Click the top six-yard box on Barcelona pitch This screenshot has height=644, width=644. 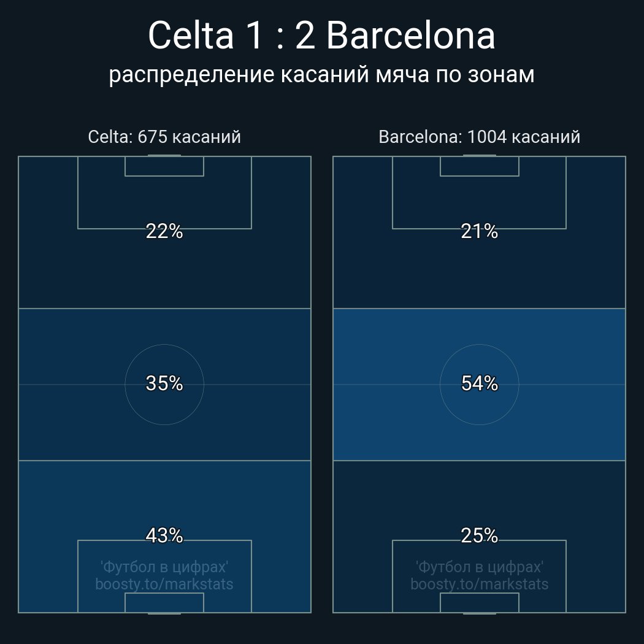pyautogui.click(x=479, y=166)
